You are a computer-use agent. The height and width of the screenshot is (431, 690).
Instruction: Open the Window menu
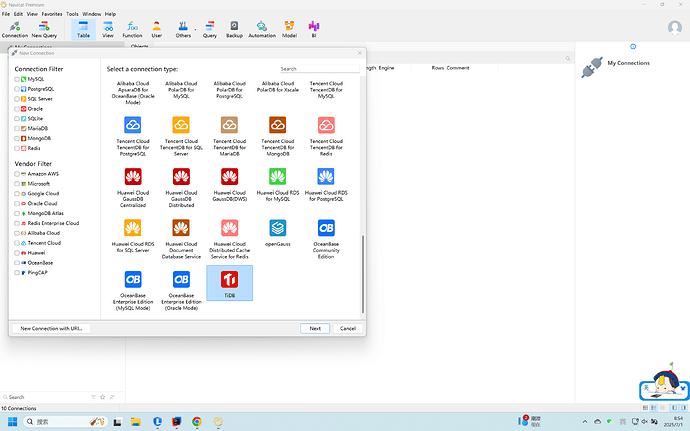pos(92,14)
